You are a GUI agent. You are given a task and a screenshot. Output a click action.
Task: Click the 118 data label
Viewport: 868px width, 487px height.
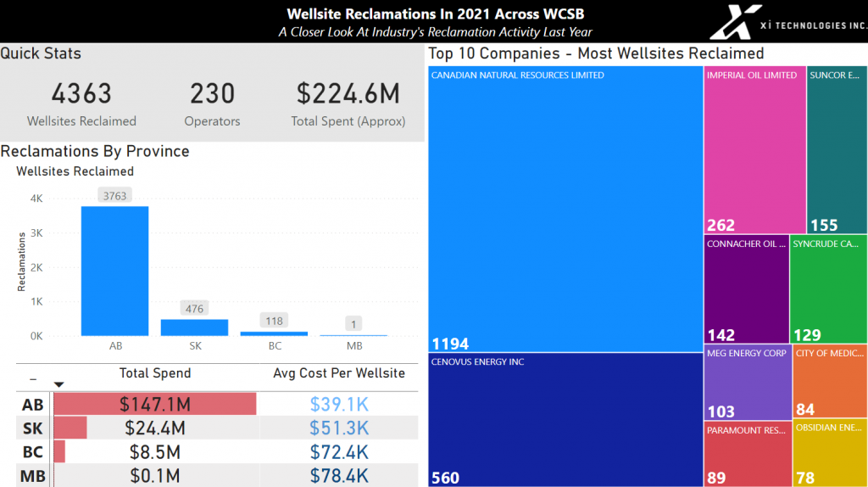[x=274, y=321]
